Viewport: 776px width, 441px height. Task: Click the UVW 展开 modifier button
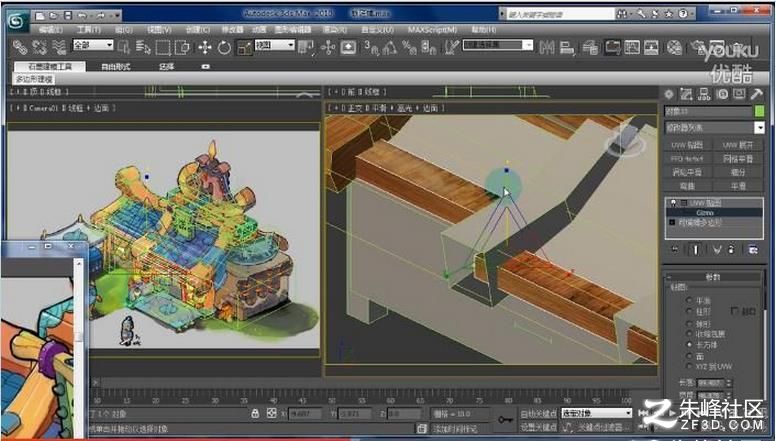click(738, 145)
